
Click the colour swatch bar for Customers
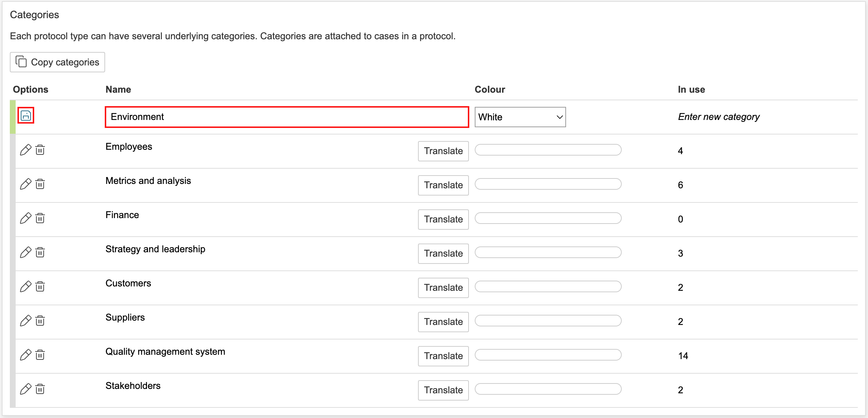548,286
